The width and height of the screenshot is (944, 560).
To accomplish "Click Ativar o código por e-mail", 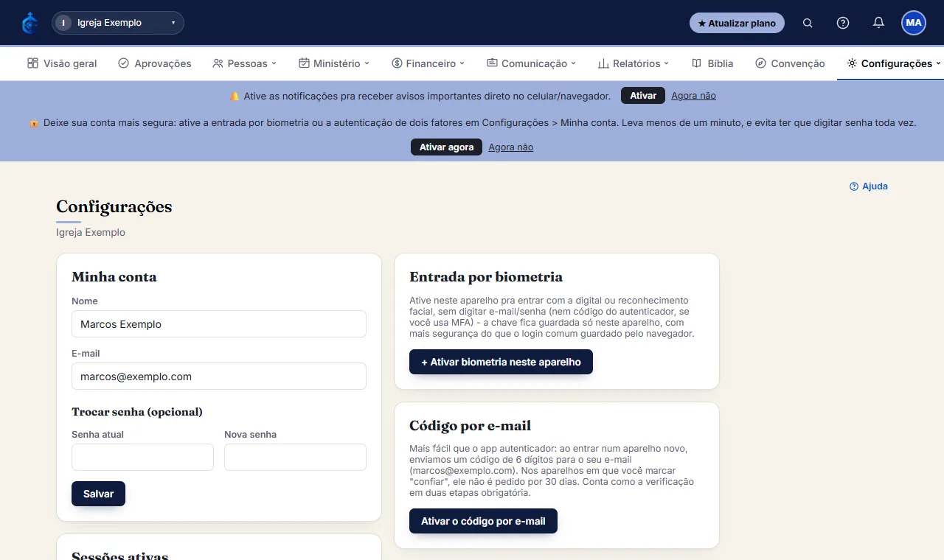I will pyautogui.click(x=483, y=521).
